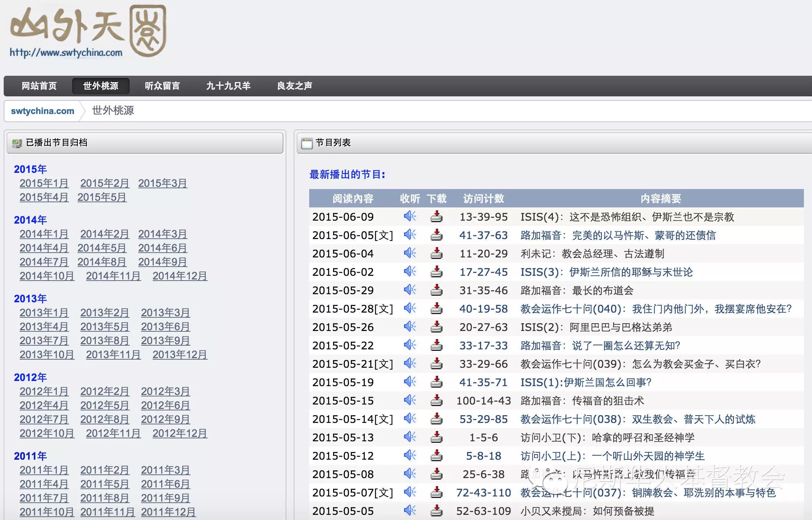
Task: Open 路加福音 article dated 2015-06-05
Action: click(x=618, y=235)
